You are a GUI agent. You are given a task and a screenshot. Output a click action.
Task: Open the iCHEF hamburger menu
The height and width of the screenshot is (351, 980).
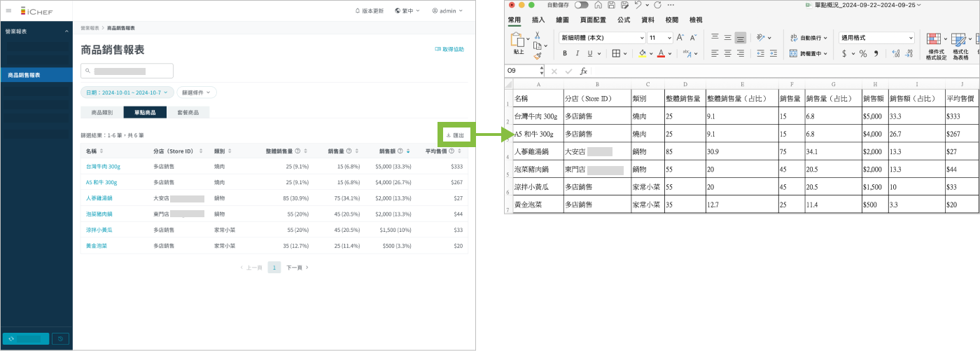[x=8, y=11]
